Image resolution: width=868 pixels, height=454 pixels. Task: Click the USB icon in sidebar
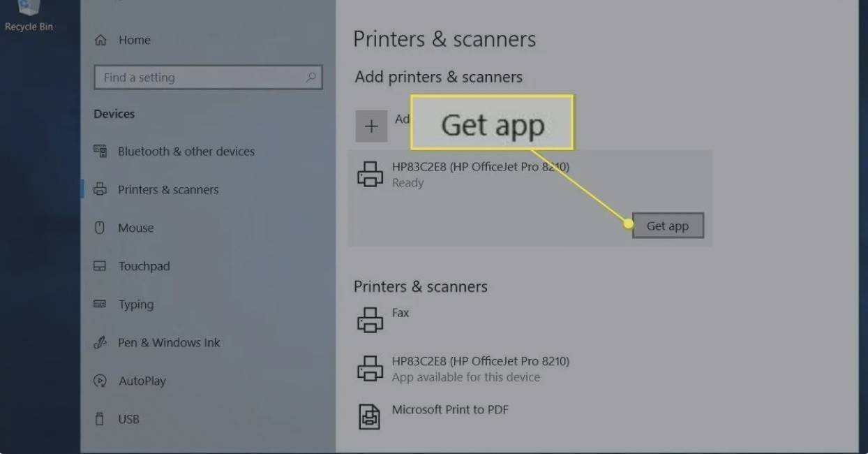click(100, 419)
